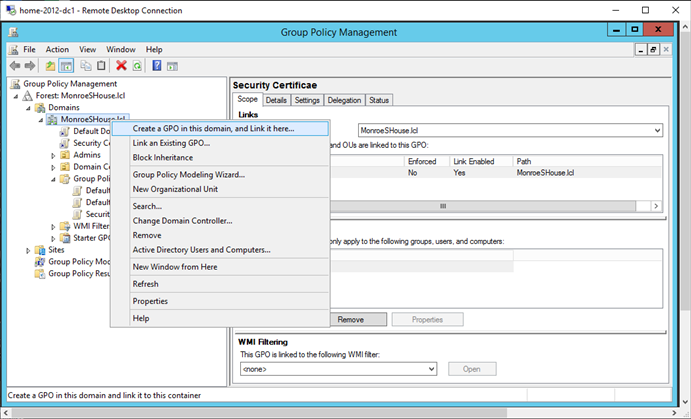The image size is (691, 419).
Task: Click the red Delete X toolbar icon
Action: (x=121, y=66)
